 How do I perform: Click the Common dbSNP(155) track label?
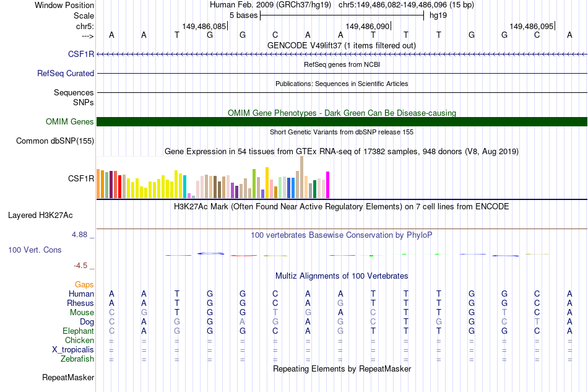pos(55,141)
